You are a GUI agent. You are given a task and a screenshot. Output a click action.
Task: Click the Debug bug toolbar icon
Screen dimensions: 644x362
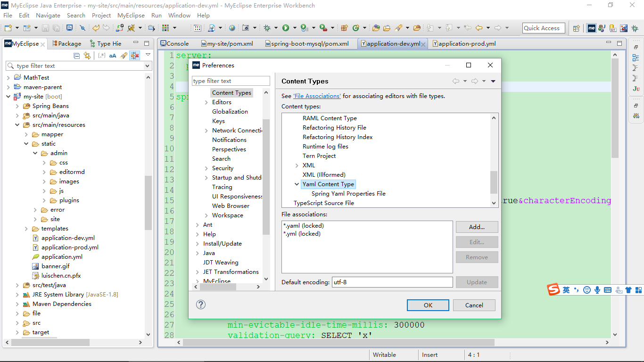[x=267, y=28]
